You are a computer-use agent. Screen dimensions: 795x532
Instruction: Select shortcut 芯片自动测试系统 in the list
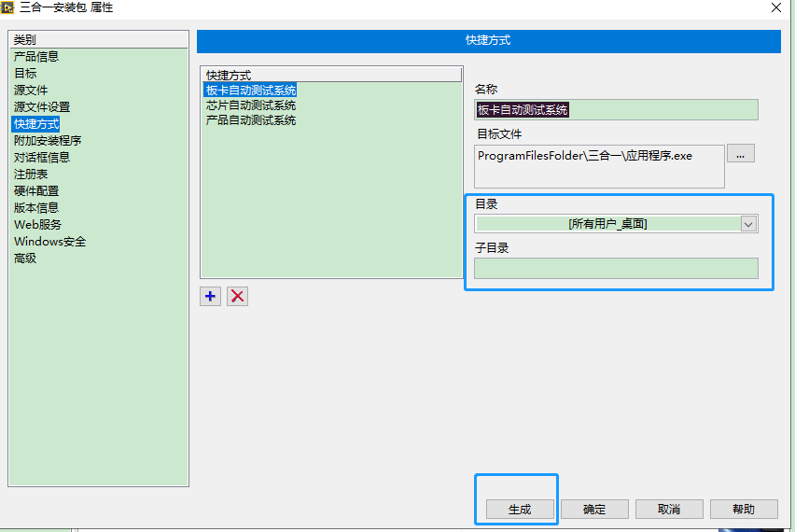click(x=250, y=105)
